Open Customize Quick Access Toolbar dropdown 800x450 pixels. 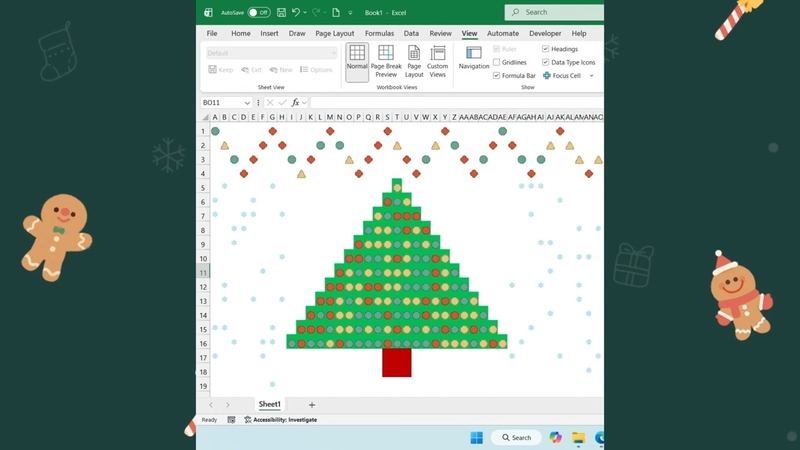(350, 13)
